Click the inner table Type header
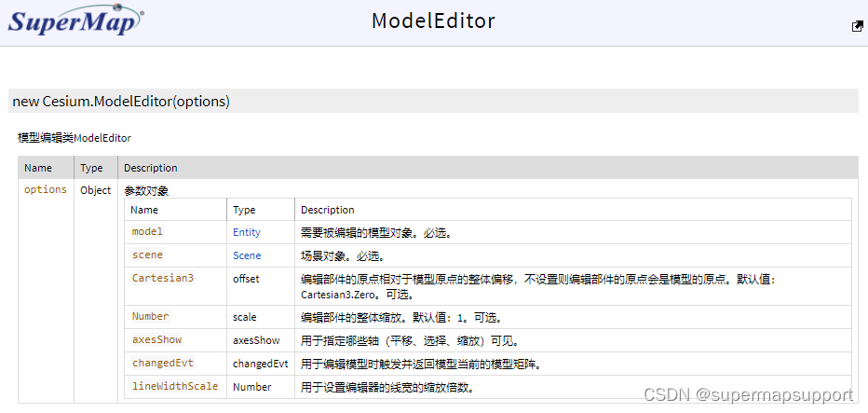 [244, 210]
